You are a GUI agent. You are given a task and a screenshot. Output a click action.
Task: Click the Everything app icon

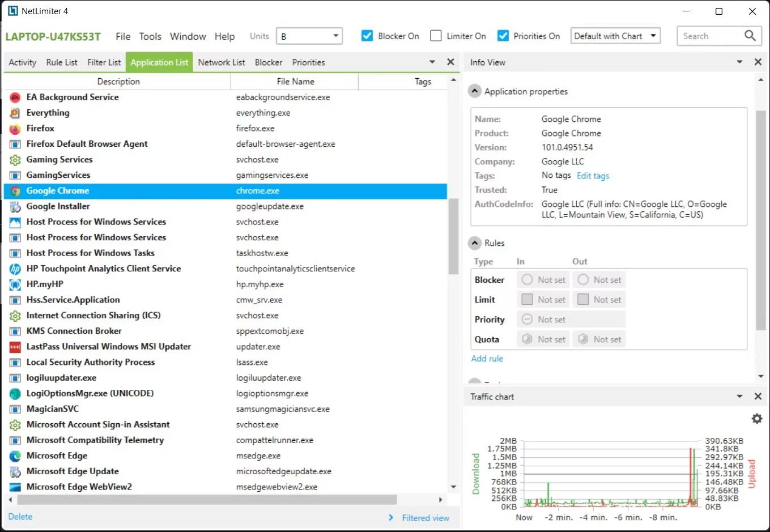coord(15,113)
